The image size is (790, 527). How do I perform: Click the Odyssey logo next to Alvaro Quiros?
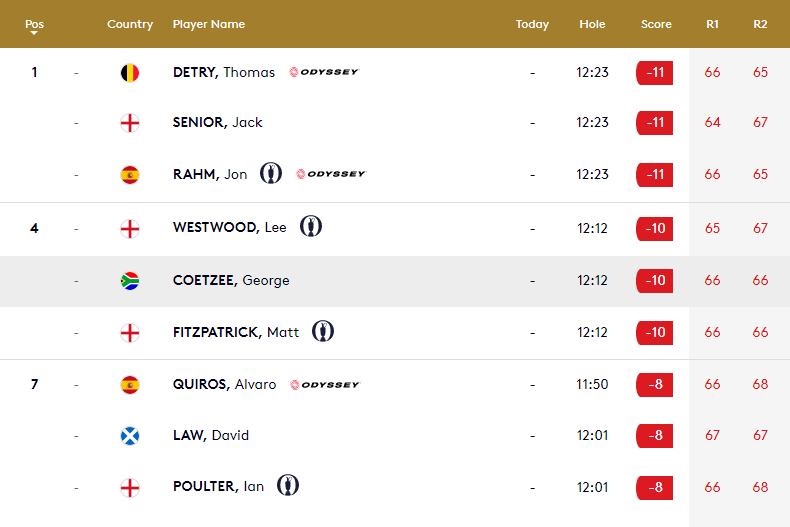[324, 385]
